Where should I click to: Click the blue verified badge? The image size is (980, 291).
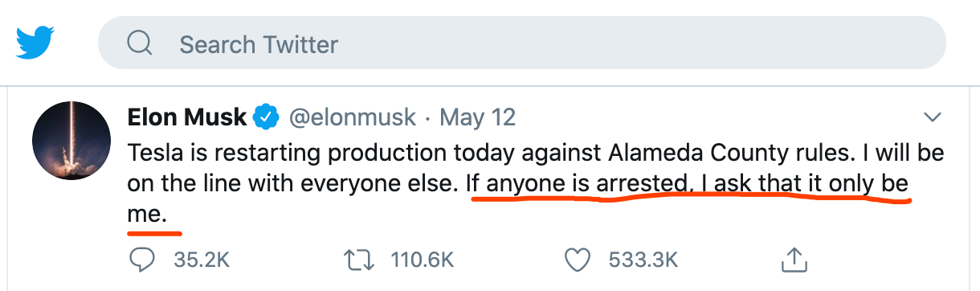tap(266, 118)
